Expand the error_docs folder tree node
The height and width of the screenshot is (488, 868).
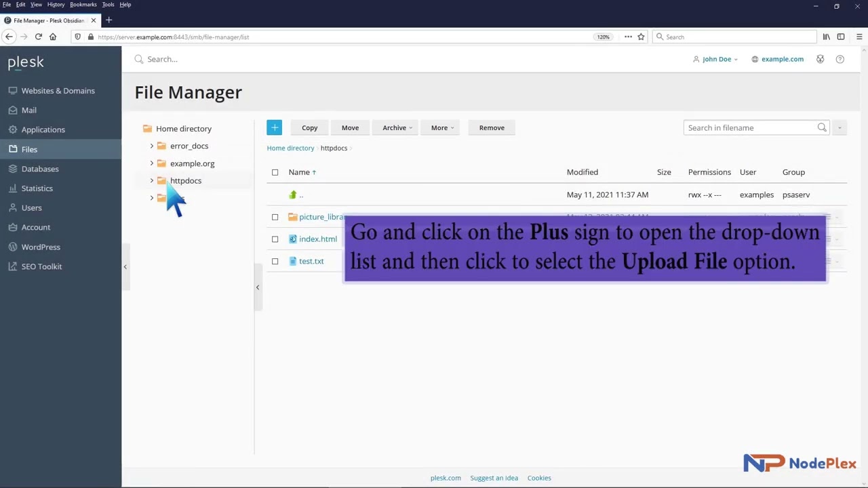[152, 146]
